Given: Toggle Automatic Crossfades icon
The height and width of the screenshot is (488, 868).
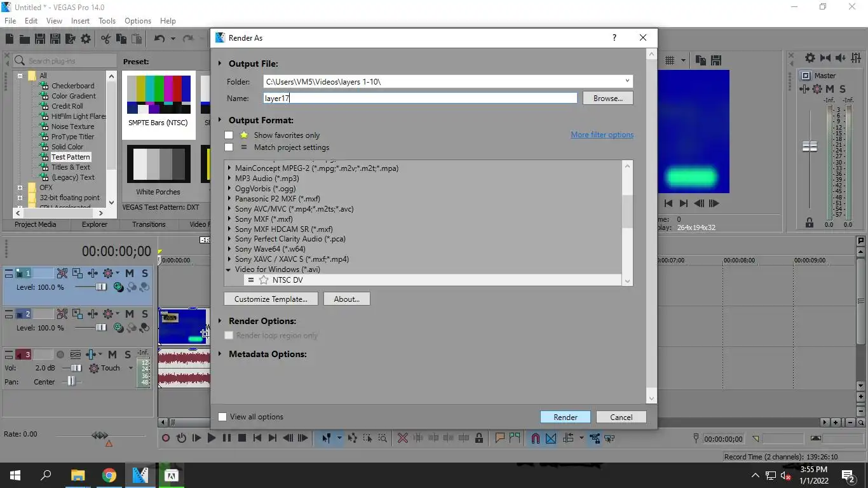Looking at the screenshot, I should 551,438.
